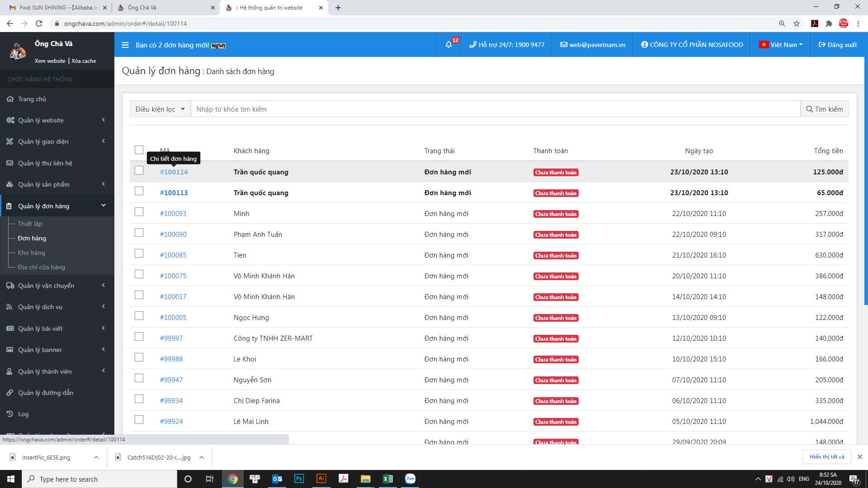The height and width of the screenshot is (488, 868).
Task: Toggle the sidebar hamburger menu icon
Action: [x=125, y=45]
